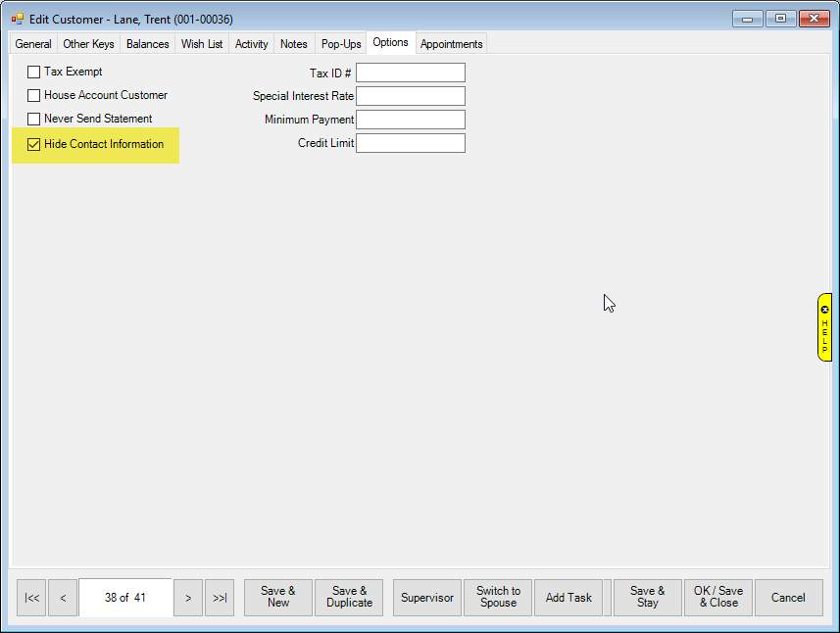Focus the Credit Limit input field

410,143
